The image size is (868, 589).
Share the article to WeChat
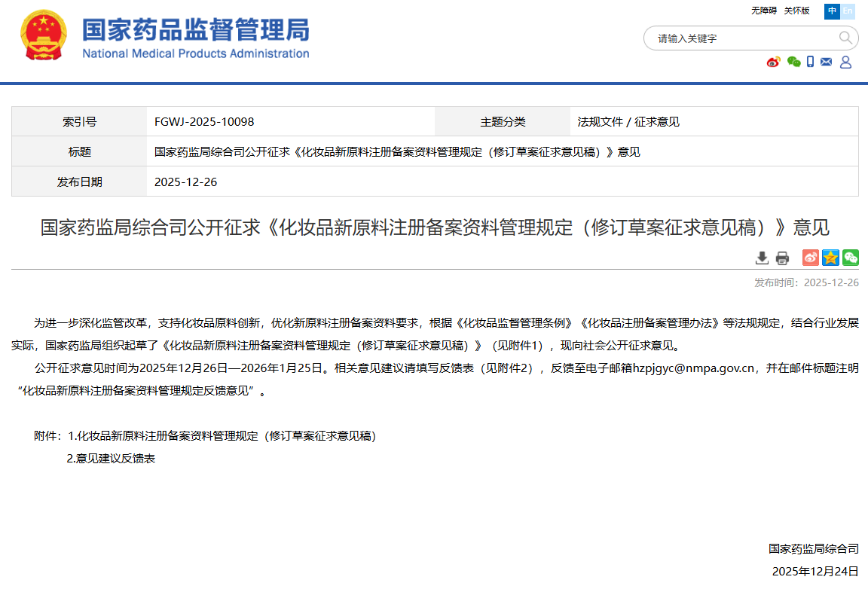point(851,258)
